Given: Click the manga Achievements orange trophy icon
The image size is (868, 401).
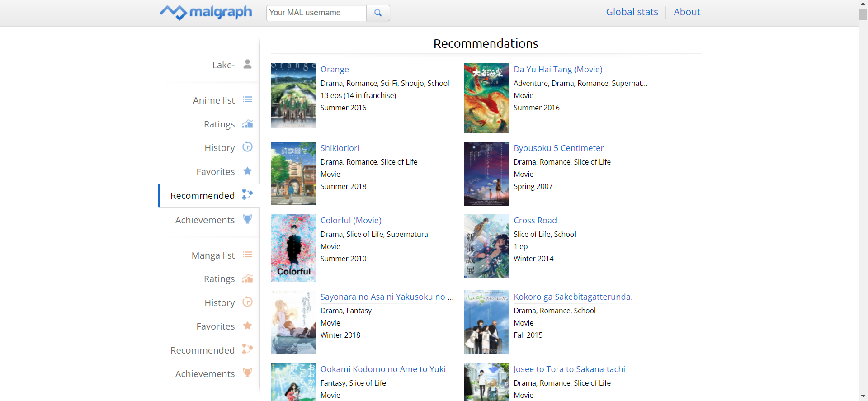Looking at the screenshot, I should point(247,373).
